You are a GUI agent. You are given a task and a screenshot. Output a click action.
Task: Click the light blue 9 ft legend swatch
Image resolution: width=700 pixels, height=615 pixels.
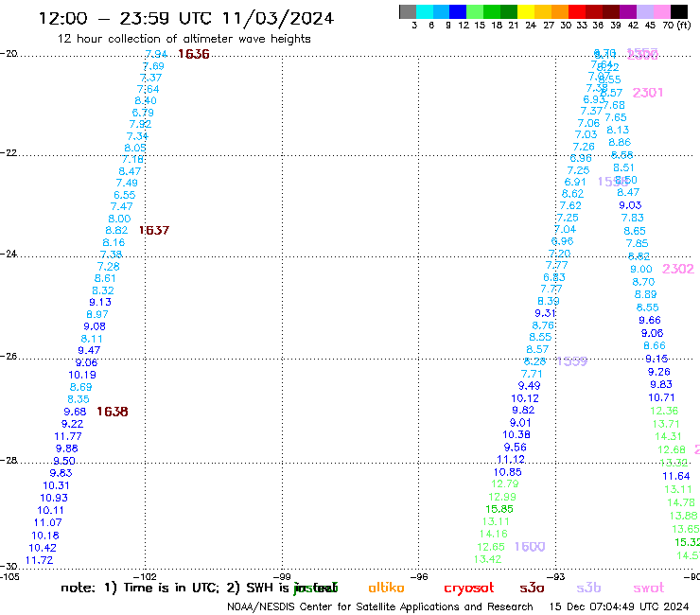pos(441,11)
